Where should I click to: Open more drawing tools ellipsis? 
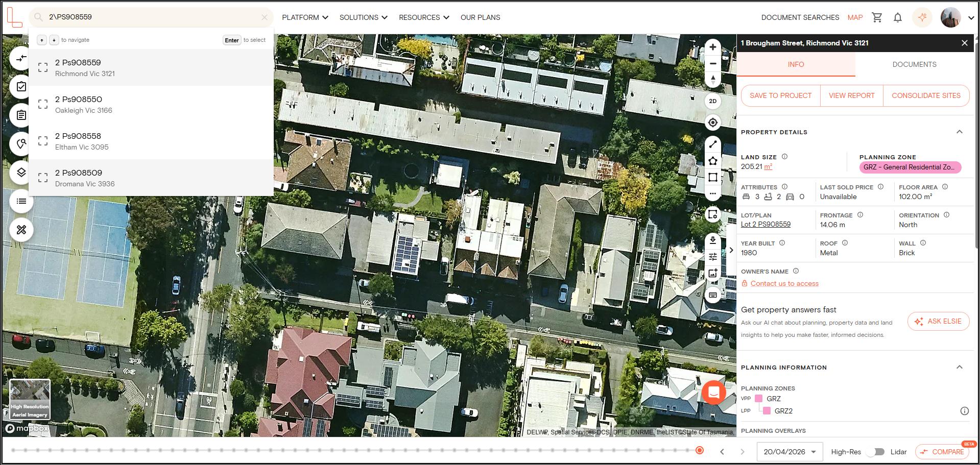713,193
